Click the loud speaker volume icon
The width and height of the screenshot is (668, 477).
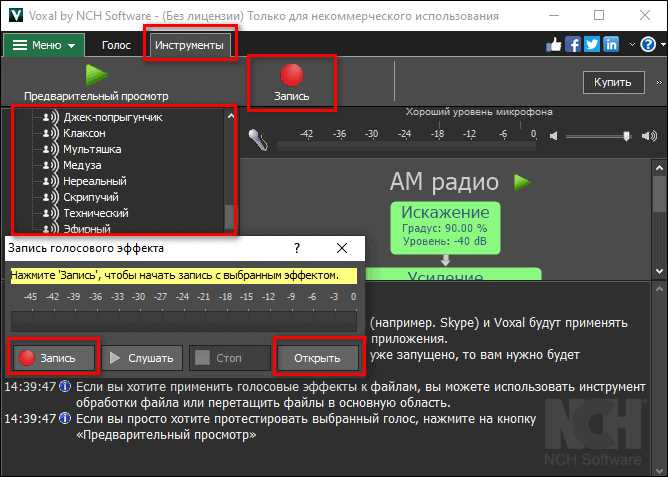[x=649, y=136]
